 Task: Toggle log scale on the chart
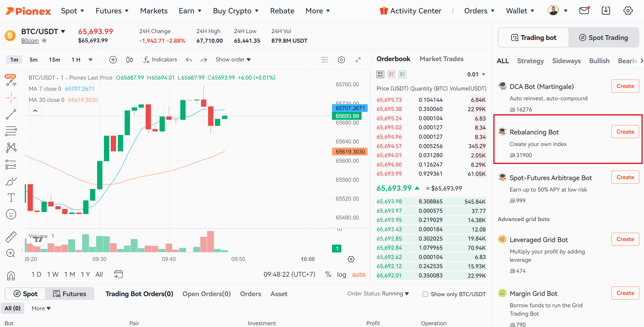pos(341,274)
